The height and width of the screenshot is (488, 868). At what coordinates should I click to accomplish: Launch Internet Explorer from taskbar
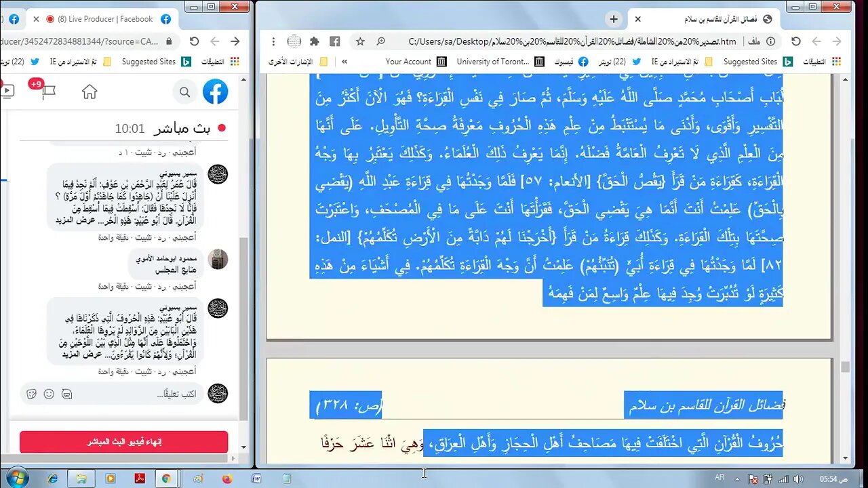coord(53,479)
